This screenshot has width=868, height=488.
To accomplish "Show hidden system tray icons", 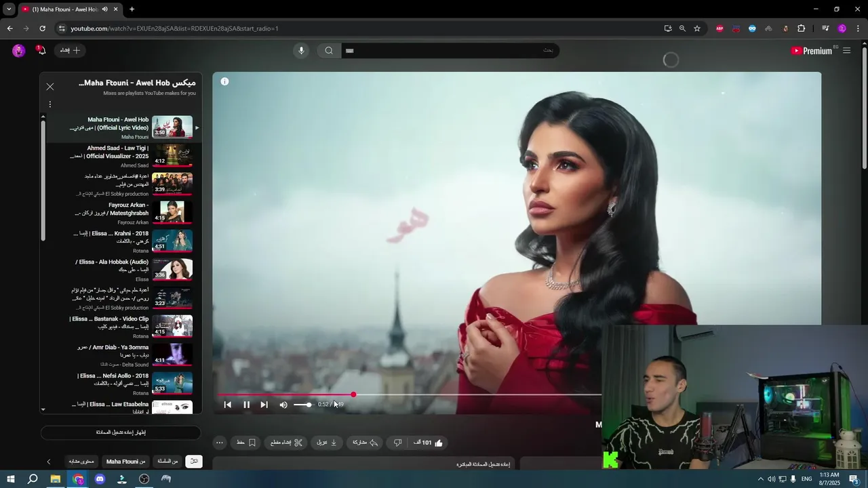I will tap(760, 479).
